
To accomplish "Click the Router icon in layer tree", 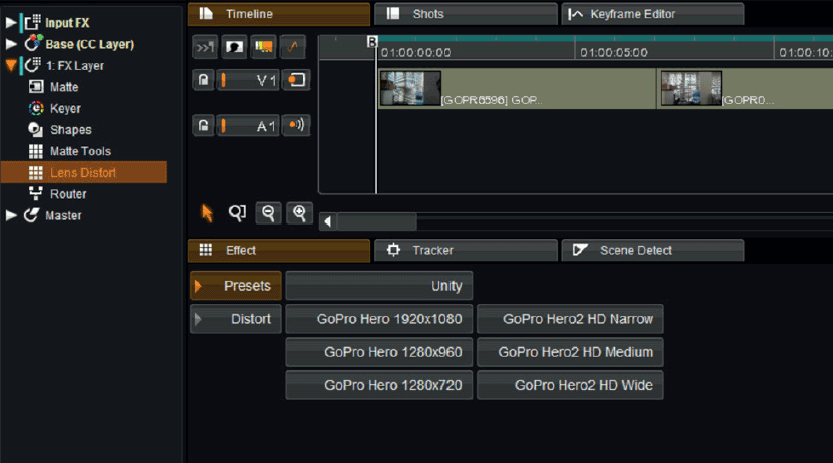I will tap(36, 194).
